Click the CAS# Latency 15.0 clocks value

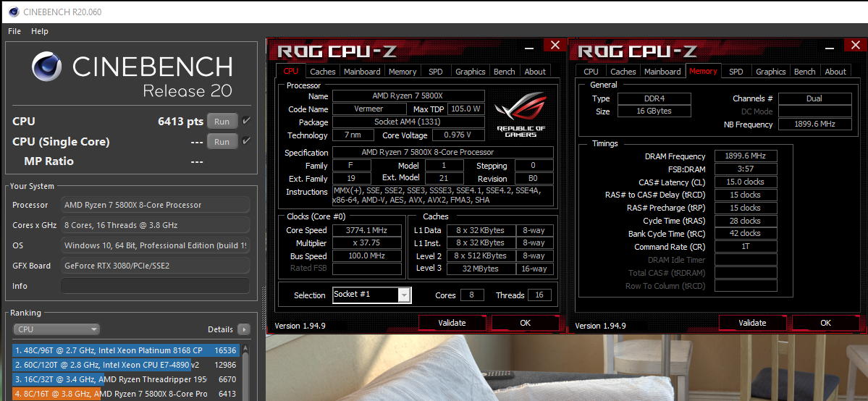[746, 182]
